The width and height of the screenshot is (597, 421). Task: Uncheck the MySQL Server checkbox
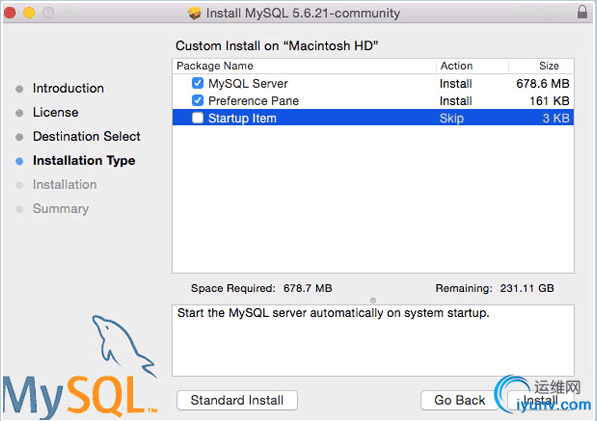point(198,83)
